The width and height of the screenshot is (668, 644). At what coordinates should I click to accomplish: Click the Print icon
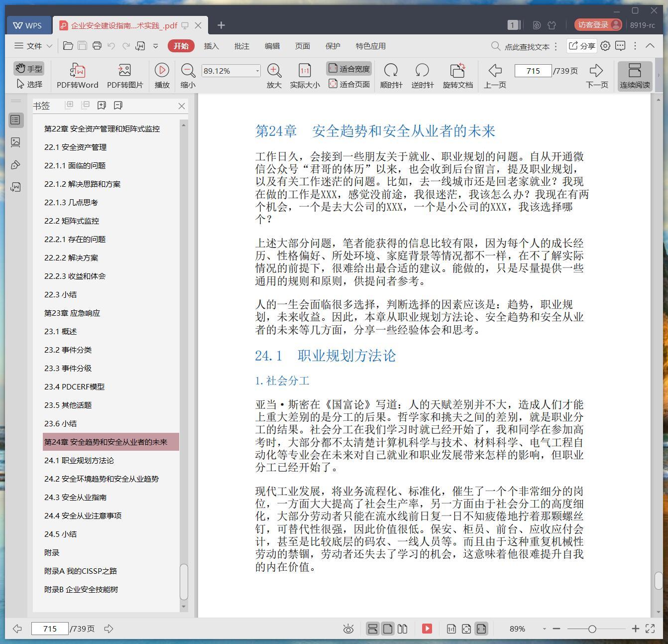tap(97, 46)
